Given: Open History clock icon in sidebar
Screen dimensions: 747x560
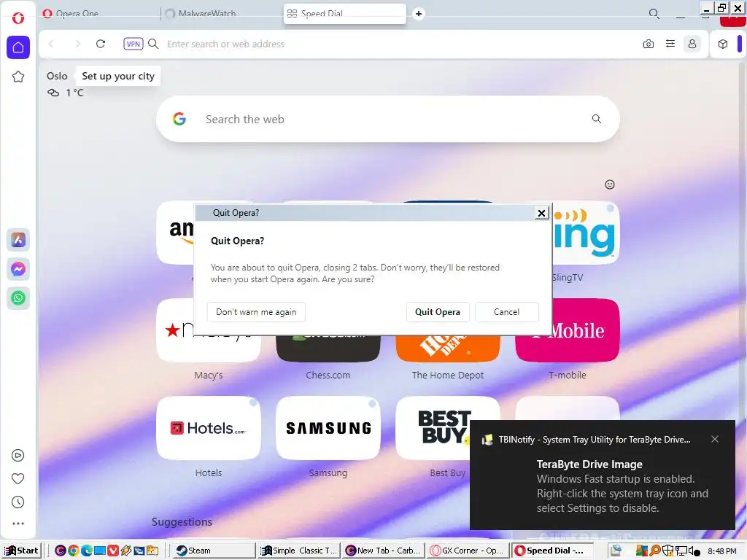Looking at the screenshot, I should [x=18, y=502].
